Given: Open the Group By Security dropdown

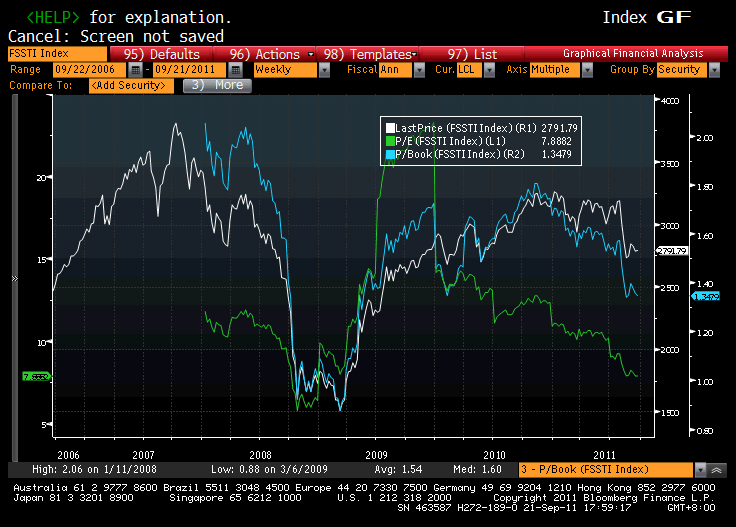Looking at the screenshot, I should pyautogui.click(x=717, y=70).
